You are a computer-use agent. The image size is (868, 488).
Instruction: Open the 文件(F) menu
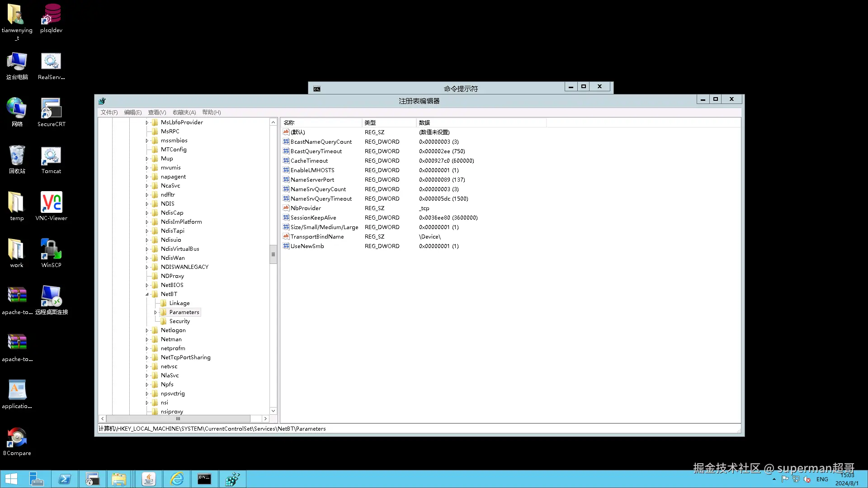point(109,113)
